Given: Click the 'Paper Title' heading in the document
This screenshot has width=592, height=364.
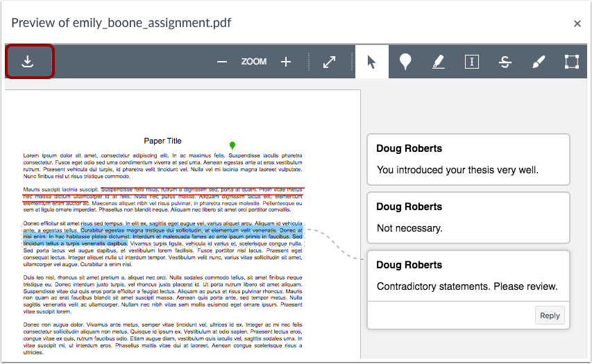Looking at the screenshot, I should click(x=162, y=141).
